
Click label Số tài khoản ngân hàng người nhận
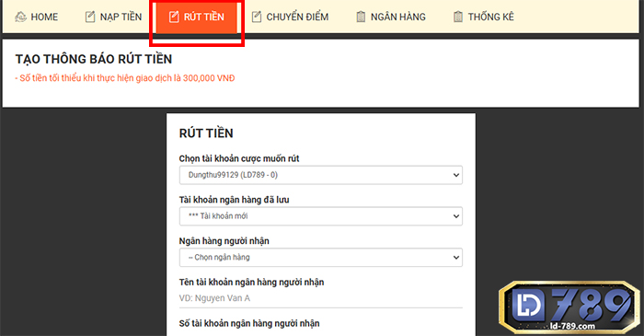coord(249,323)
